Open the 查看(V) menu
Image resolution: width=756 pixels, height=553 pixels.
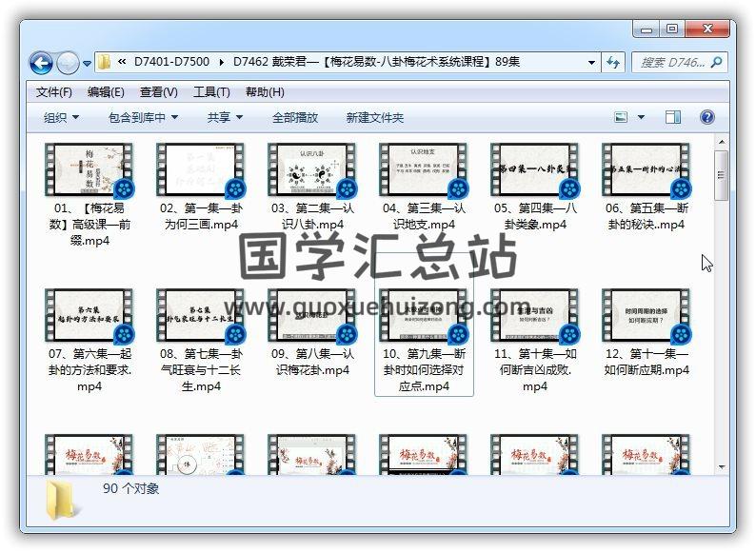point(159,92)
